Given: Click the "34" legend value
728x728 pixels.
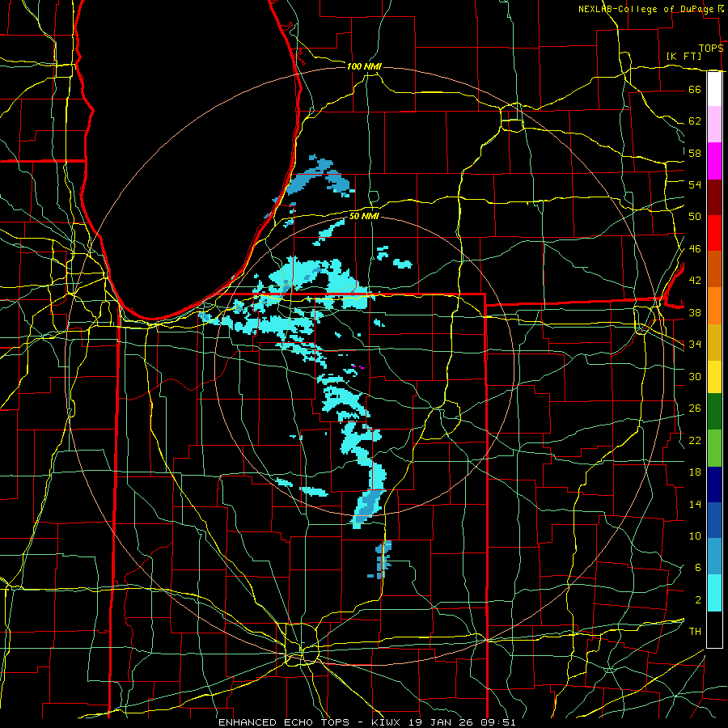Looking at the screenshot, I should tap(695, 344).
